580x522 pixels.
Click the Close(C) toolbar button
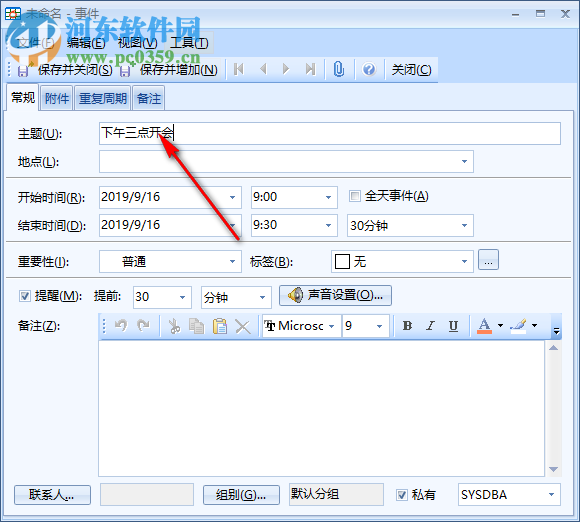[411, 70]
